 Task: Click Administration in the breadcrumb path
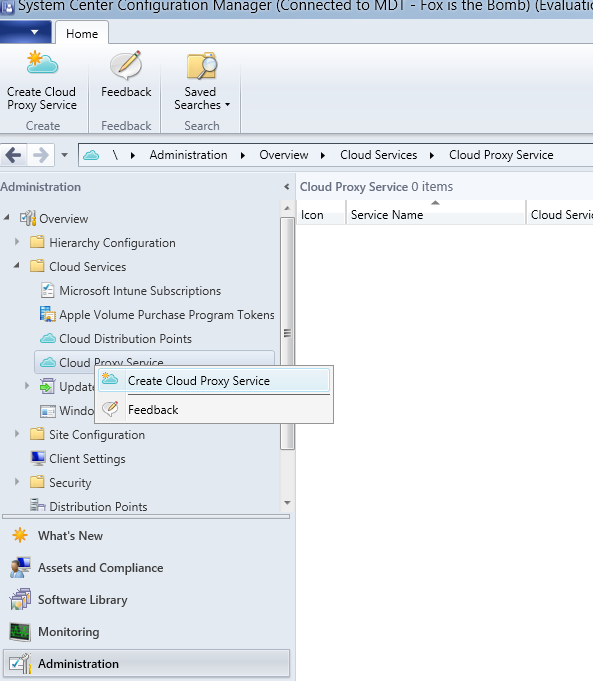[189, 155]
